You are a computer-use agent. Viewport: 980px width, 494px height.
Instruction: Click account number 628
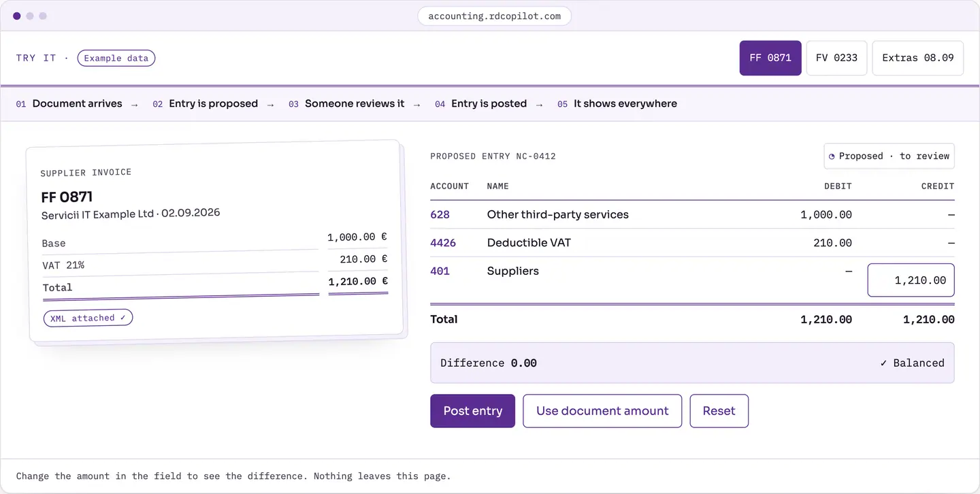[x=440, y=214]
